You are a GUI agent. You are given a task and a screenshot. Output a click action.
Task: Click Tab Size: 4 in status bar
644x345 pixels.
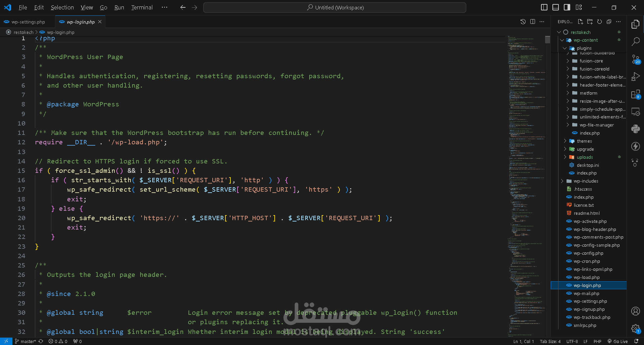coord(550,341)
